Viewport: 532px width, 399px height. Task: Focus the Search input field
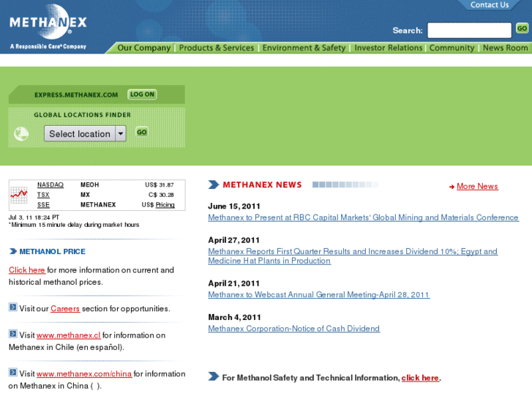469,30
